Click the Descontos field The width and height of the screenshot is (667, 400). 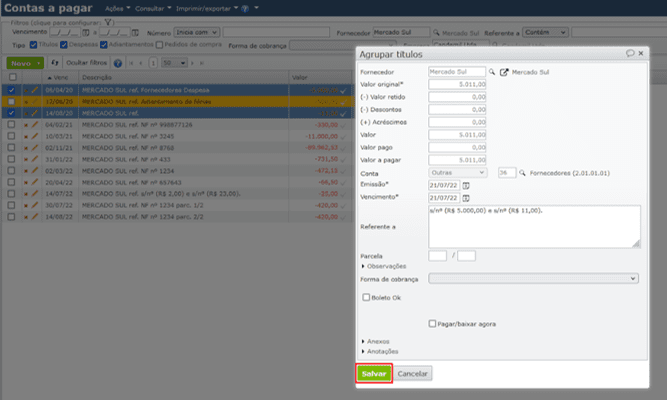click(457, 109)
